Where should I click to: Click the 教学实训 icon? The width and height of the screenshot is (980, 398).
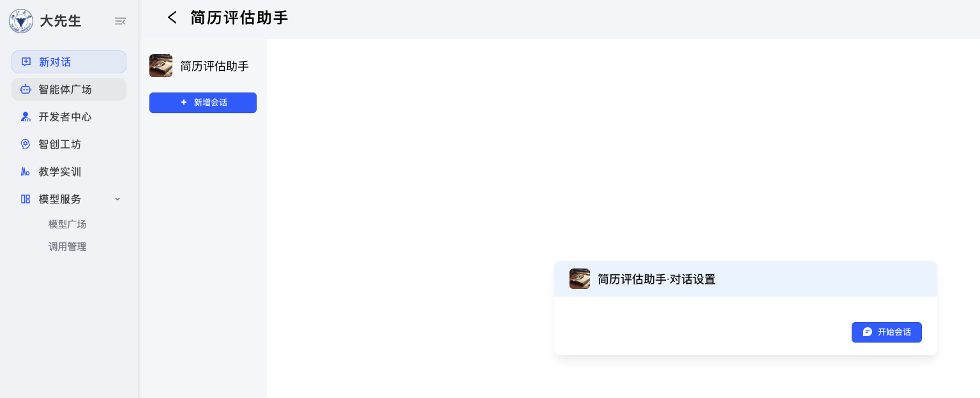point(26,172)
